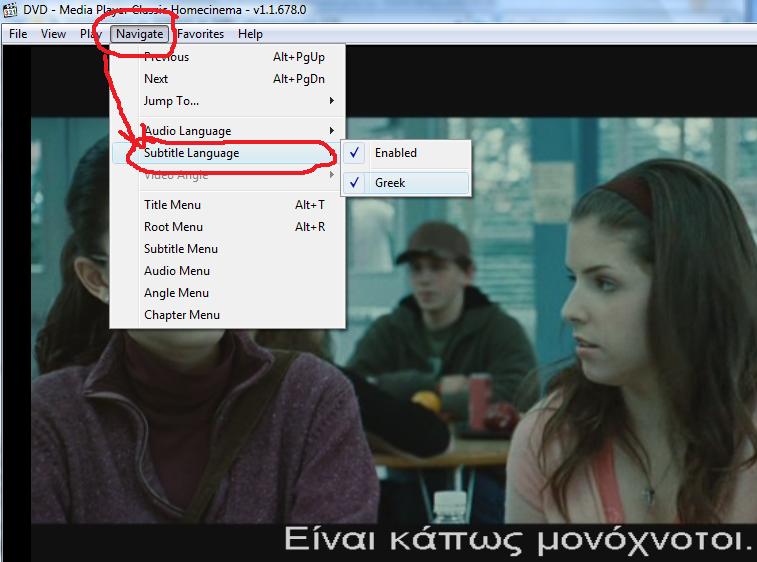
Task: Choose Subtitle Menu entry
Action: (227, 249)
